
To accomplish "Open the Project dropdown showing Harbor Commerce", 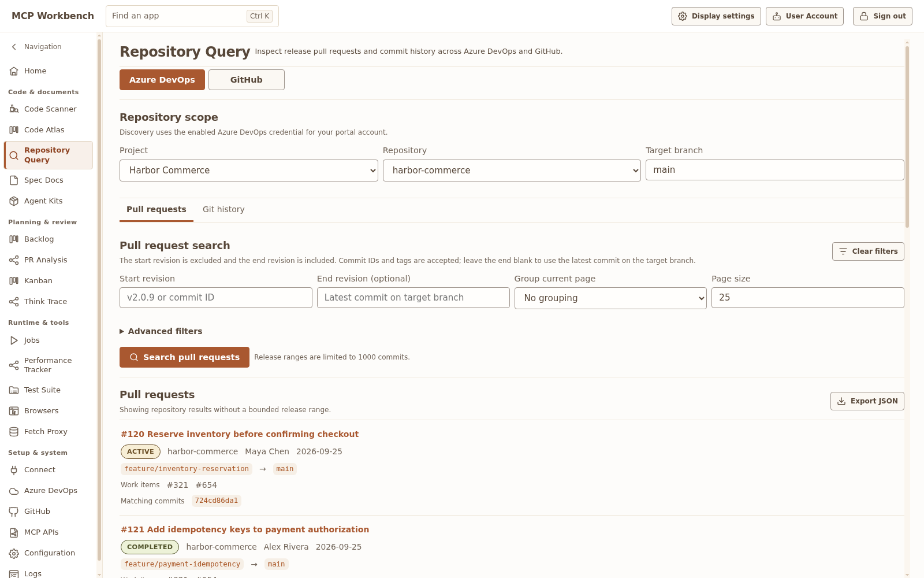I will (249, 171).
